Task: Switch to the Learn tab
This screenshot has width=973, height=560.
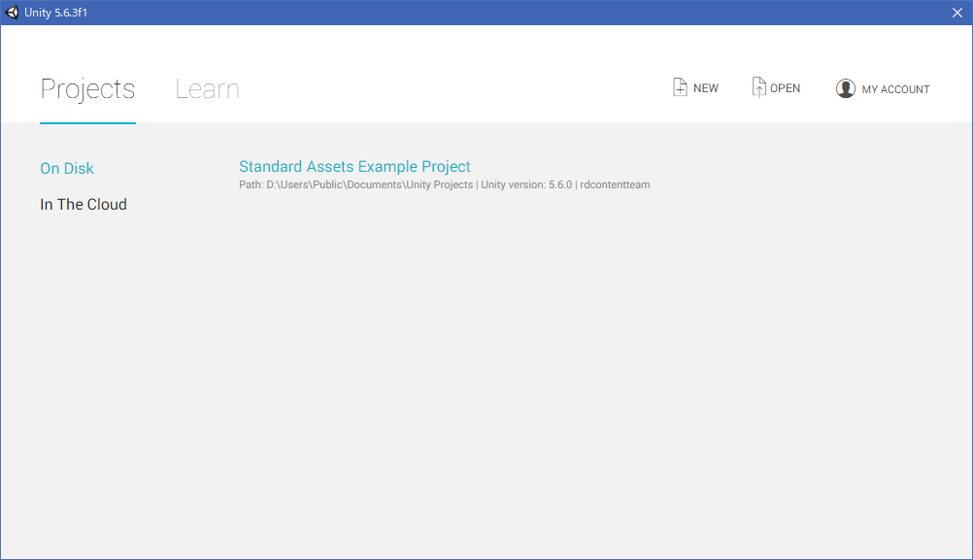Action: [x=207, y=89]
